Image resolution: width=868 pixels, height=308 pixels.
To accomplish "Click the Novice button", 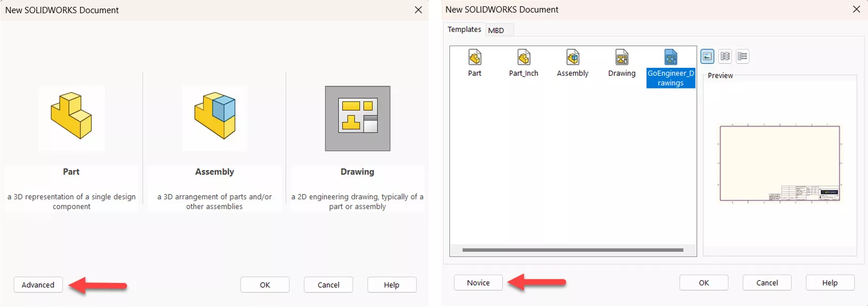I will click(479, 283).
